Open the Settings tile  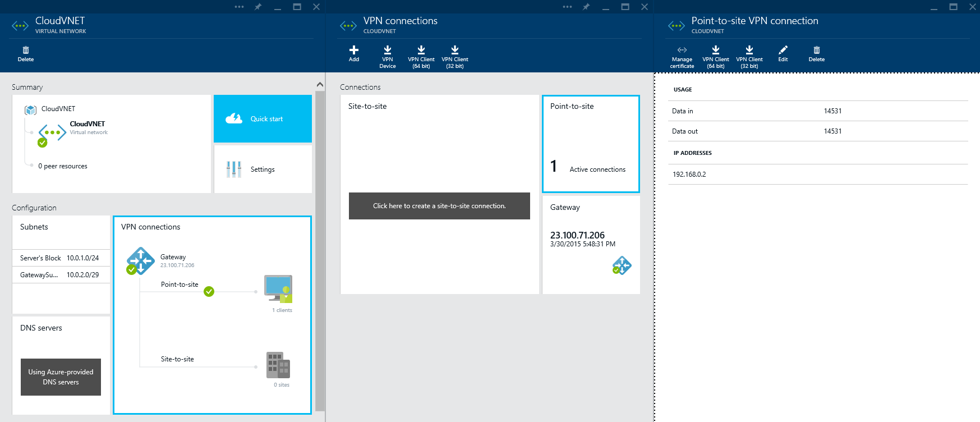pyautogui.click(x=263, y=169)
